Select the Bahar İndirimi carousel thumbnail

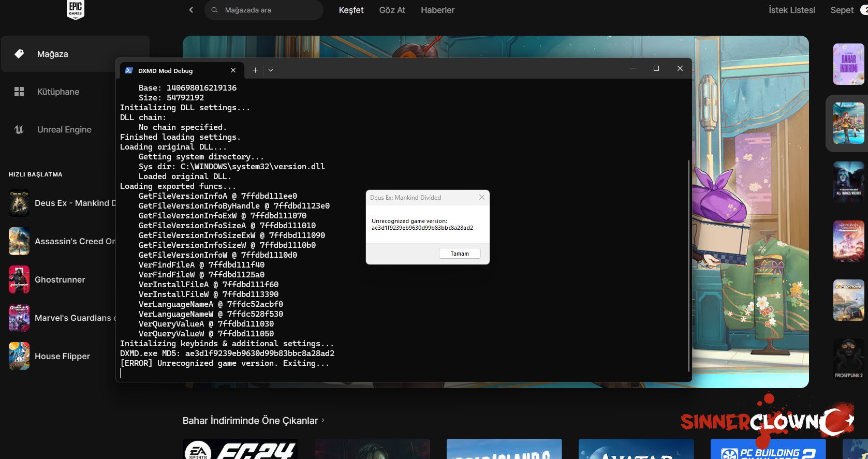click(849, 64)
